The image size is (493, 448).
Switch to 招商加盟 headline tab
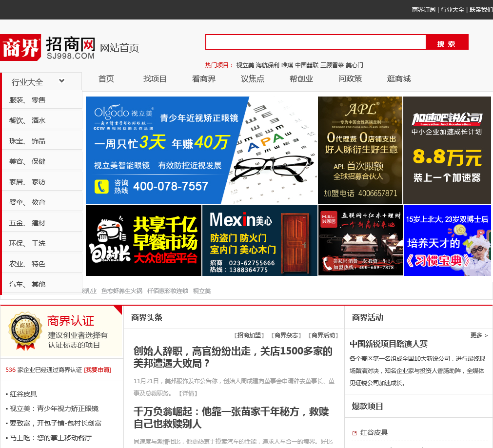[x=249, y=335]
